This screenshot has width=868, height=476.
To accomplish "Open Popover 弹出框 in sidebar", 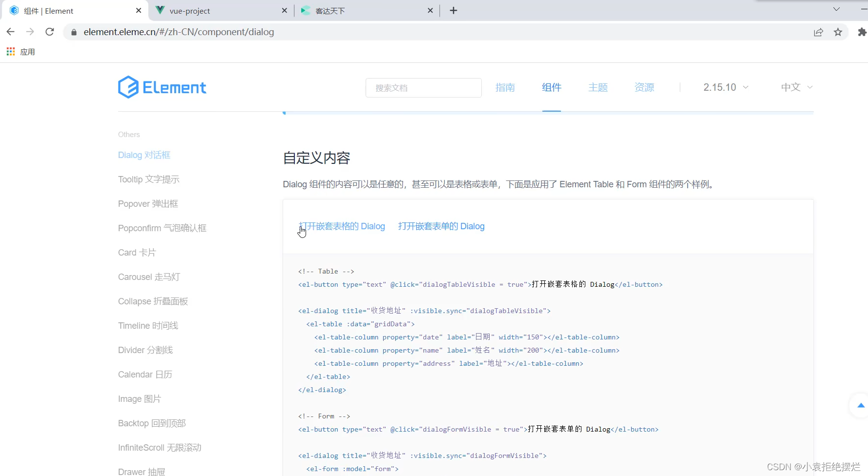I will pyautogui.click(x=148, y=204).
